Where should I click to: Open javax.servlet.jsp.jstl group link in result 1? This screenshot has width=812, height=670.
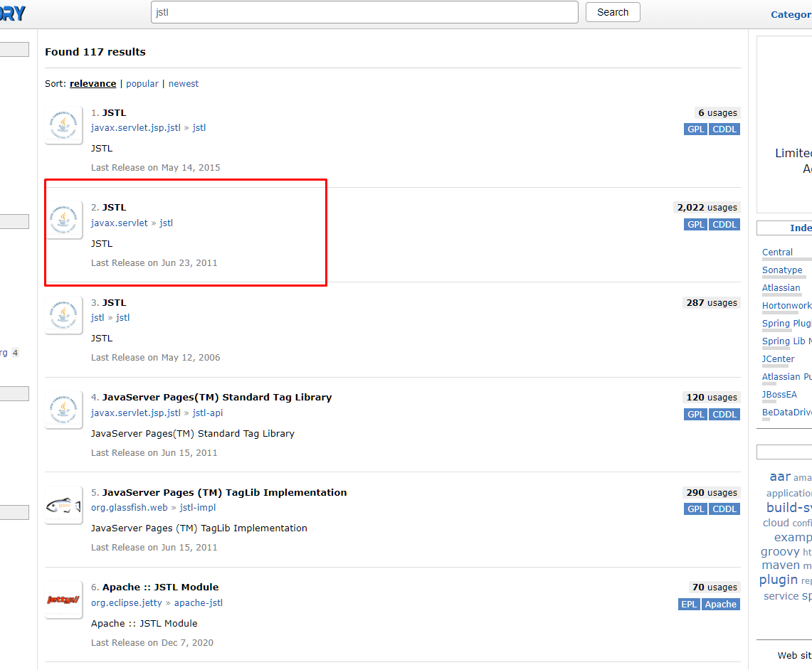[x=136, y=128]
